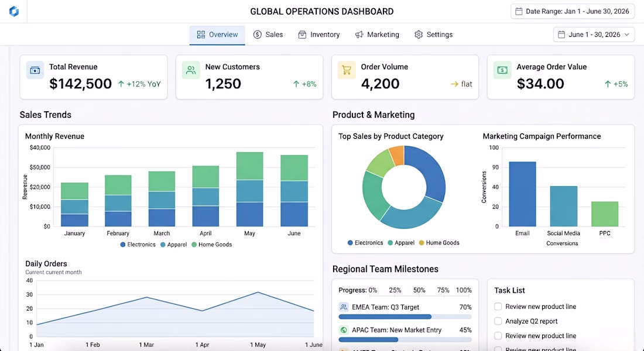Click the 1 Mar label on Daily Orders axis
644x351 pixels.
146,345
